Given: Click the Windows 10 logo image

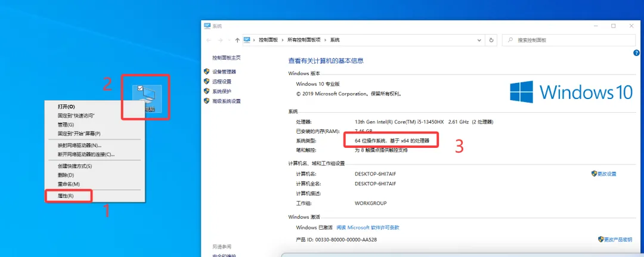Looking at the screenshot, I should (571, 92).
